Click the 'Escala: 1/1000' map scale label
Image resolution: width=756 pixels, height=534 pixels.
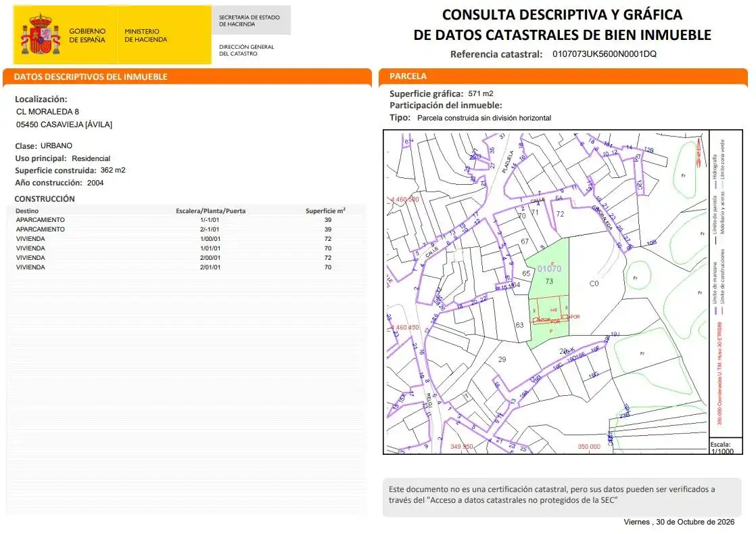[722, 447]
